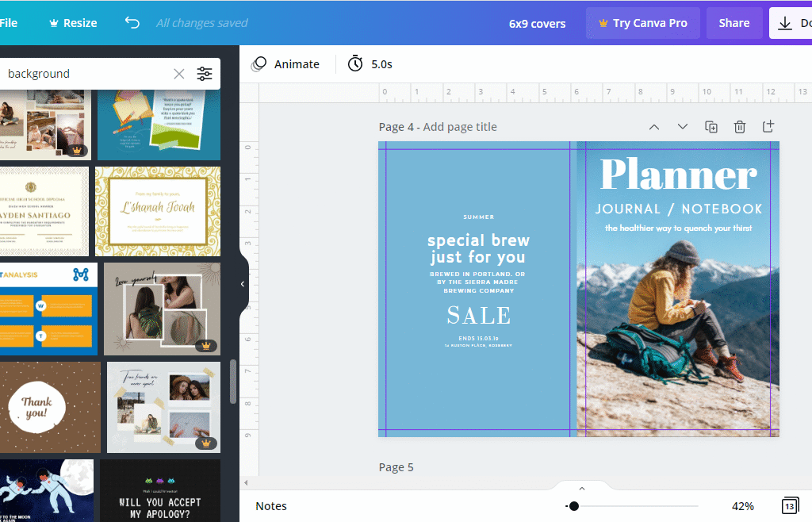Move page 4 down arrow
The height and width of the screenshot is (522, 812).
(x=683, y=127)
